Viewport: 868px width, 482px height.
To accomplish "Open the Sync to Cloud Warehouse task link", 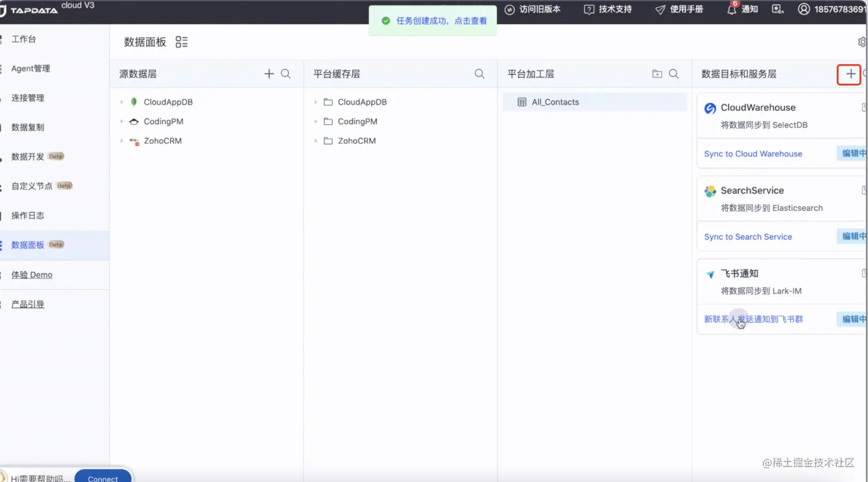I will tap(753, 154).
